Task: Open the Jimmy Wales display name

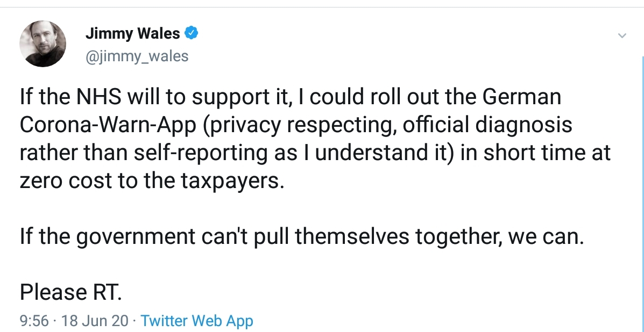Action: click(133, 33)
